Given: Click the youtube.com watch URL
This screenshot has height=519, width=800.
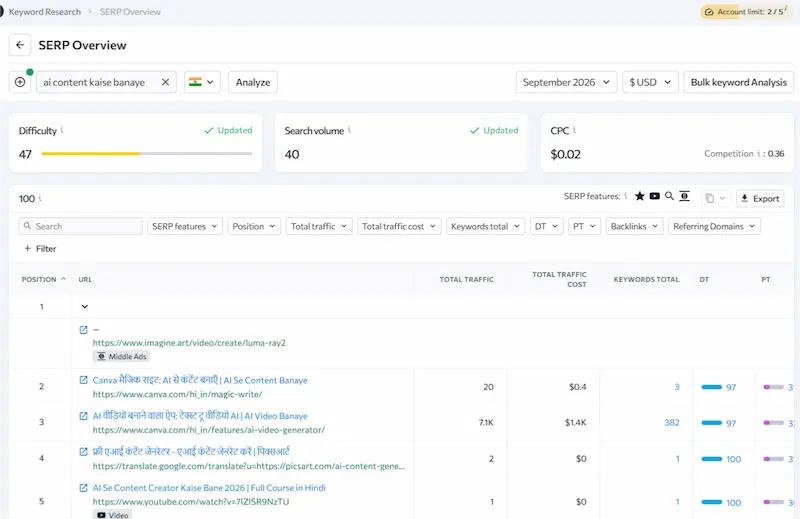Looking at the screenshot, I should (x=190, y=502).
